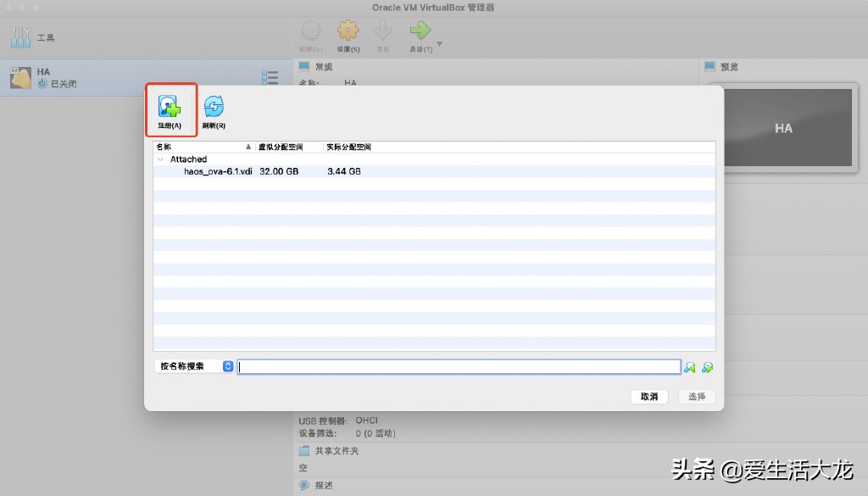This screenshot has width=868, height=496.
Task: Click the HA virtual machine list menu icon
Action: (270, 77)
